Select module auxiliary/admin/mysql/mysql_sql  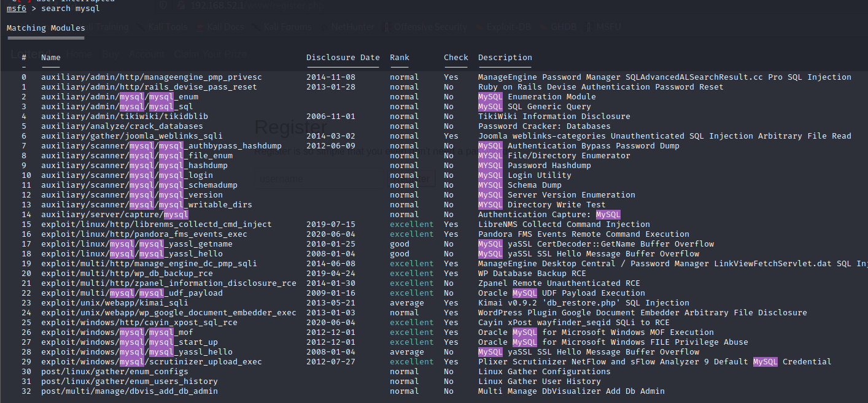coord(117,107)
